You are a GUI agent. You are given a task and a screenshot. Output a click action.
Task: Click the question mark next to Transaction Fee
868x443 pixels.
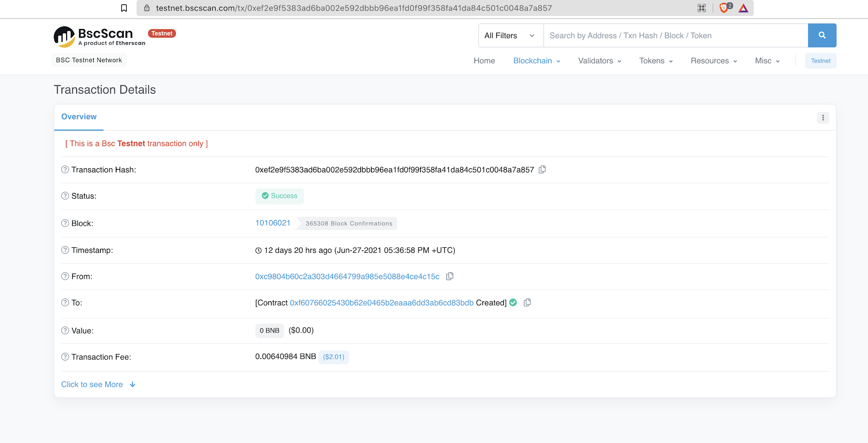click(x=65, y=357)
